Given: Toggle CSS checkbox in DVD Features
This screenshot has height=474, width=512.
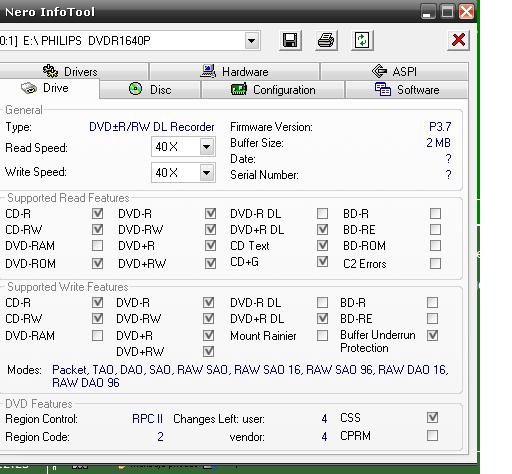Looking at the screenshot, I should pos(432,417).
